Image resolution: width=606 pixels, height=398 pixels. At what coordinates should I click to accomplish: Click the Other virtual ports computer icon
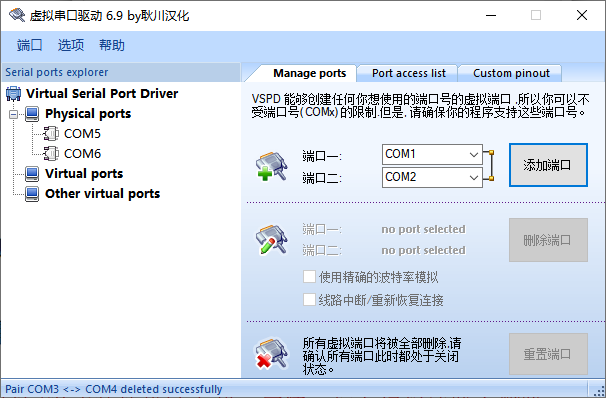point(32,194)
